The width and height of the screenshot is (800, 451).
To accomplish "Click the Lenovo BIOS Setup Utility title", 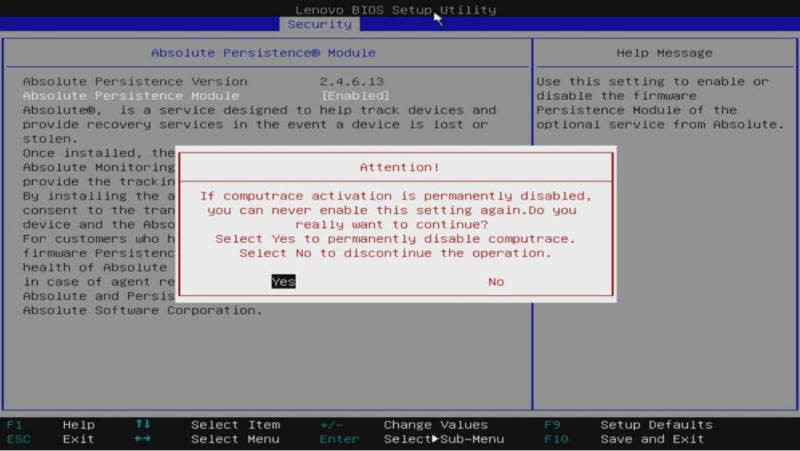I will [395, 10].
